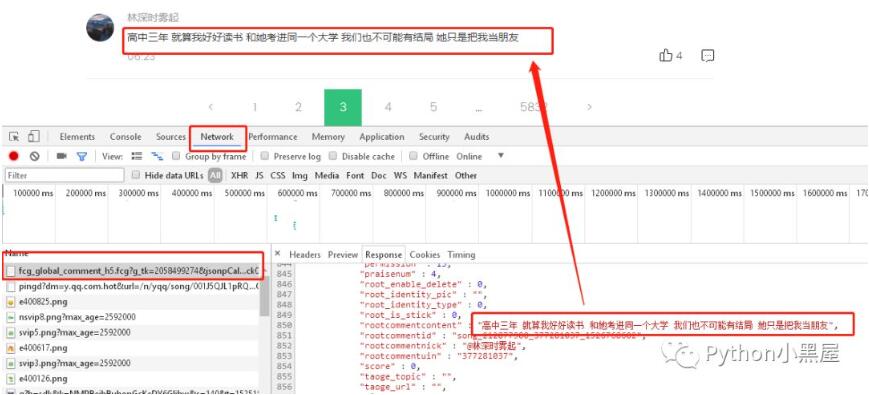The height and width of the screenshot is (395, 869).
Task: Select svip5.png request
Action: coord(132,333)
